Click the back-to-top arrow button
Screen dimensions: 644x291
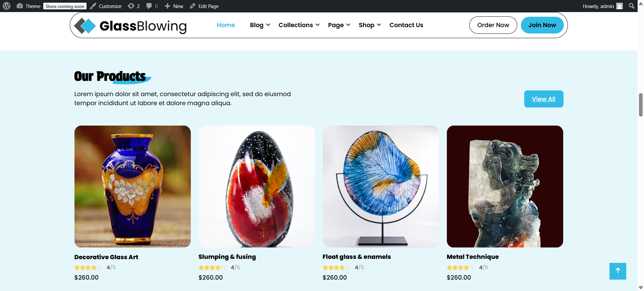pyautogui.click(x=618, y=271)
